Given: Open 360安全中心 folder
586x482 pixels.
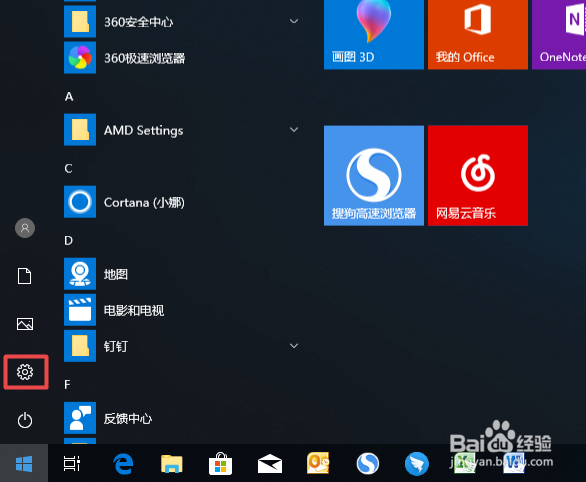Looking at the screenshot, I should [183, 22].
